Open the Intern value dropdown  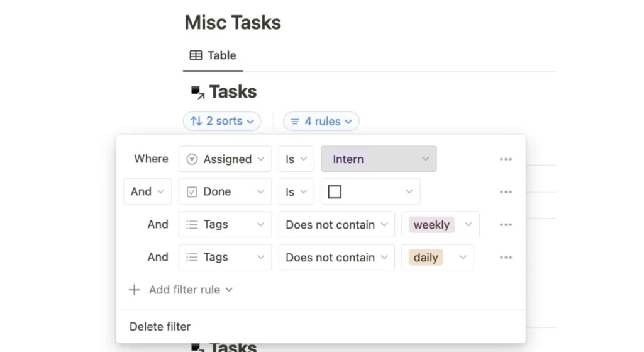[379, 159]
